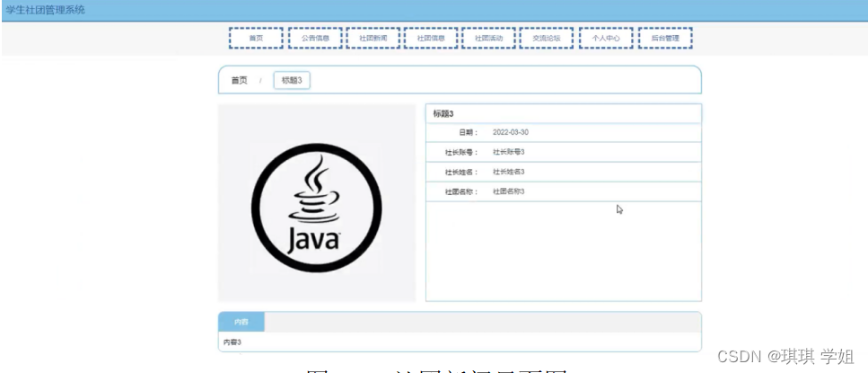Select the 内容 tab
Image resolution: width=868 pixels, height=373 pixels.
pyautogui.click(x=241, y=322)
